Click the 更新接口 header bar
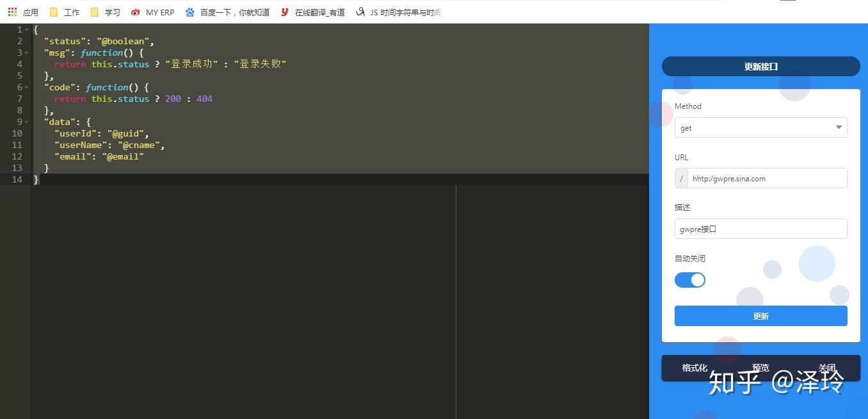The image size is (868, 419). 760,66
